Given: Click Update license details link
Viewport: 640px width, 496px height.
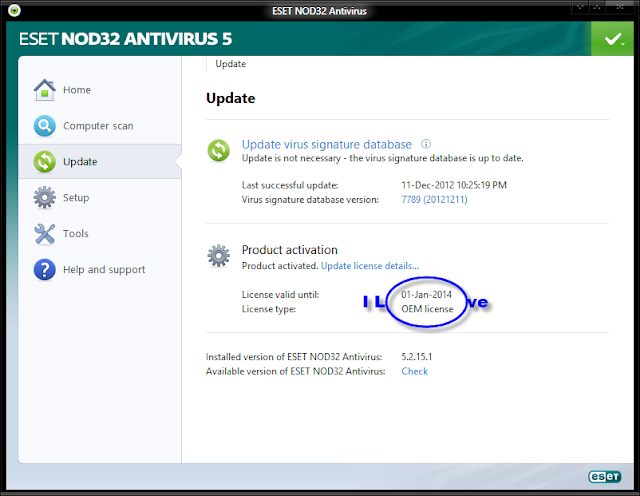Looking at the screenshot, I should click(370, 266).
